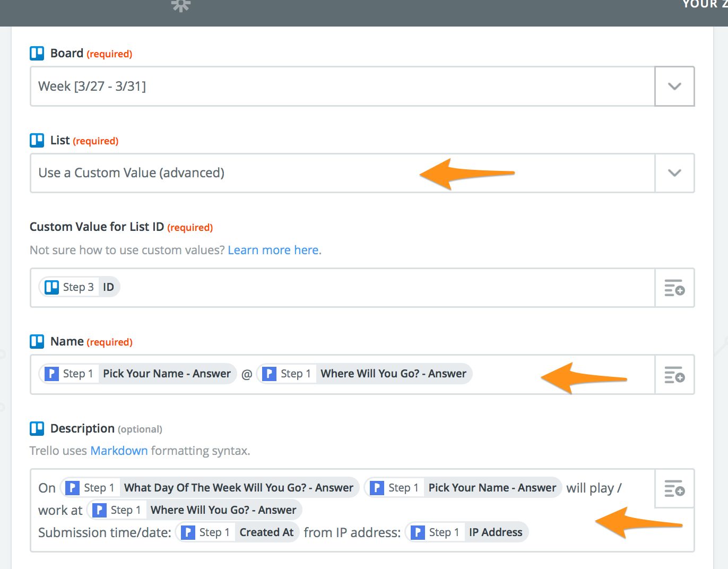728x569 pixels.
Task: Click the Zapier logo in the header
Action: (x=181, y=5)
